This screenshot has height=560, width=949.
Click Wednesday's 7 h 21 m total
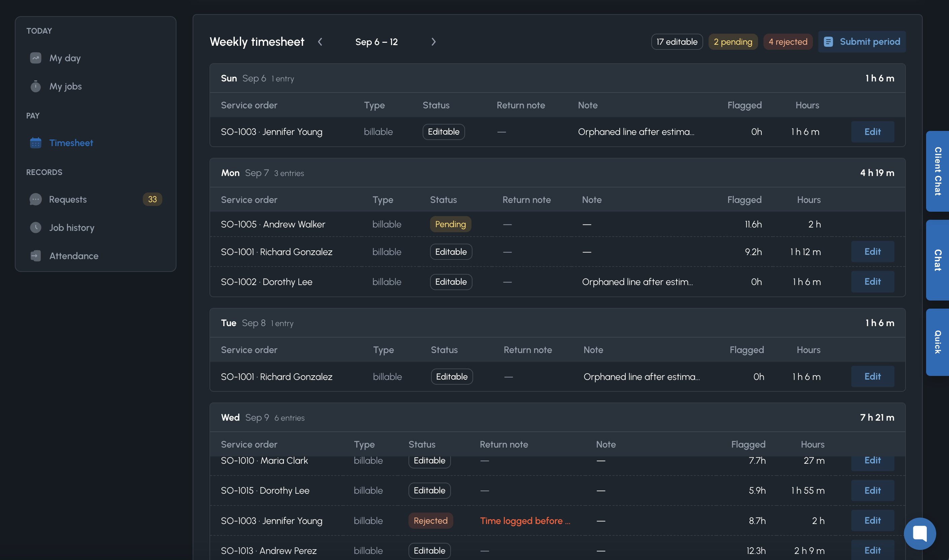[x=877, y=417]
